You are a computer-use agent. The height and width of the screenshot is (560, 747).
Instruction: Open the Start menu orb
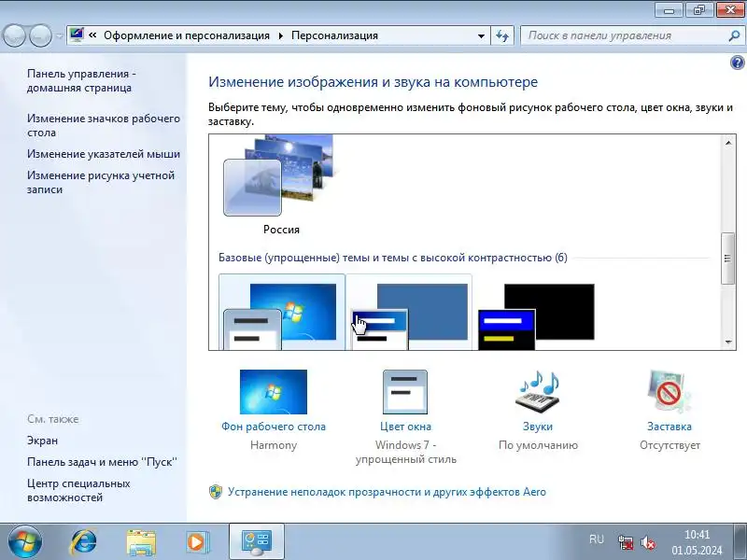coord(25,541)
